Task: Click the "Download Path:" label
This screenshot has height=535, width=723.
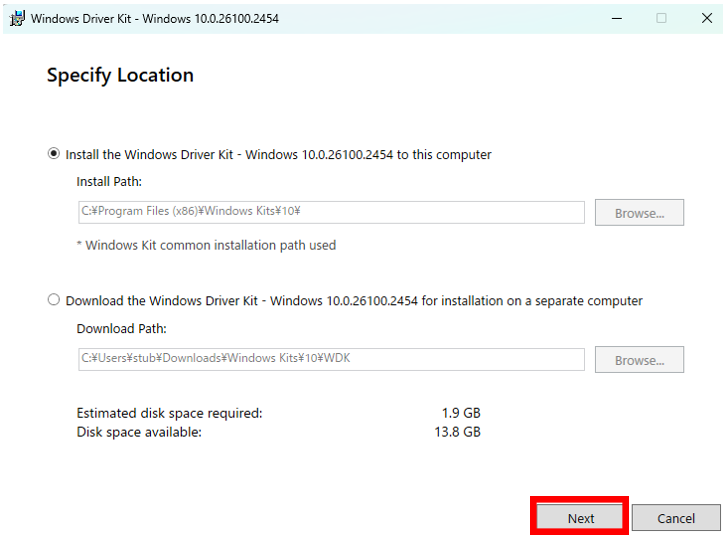Action: click(121, 328)
